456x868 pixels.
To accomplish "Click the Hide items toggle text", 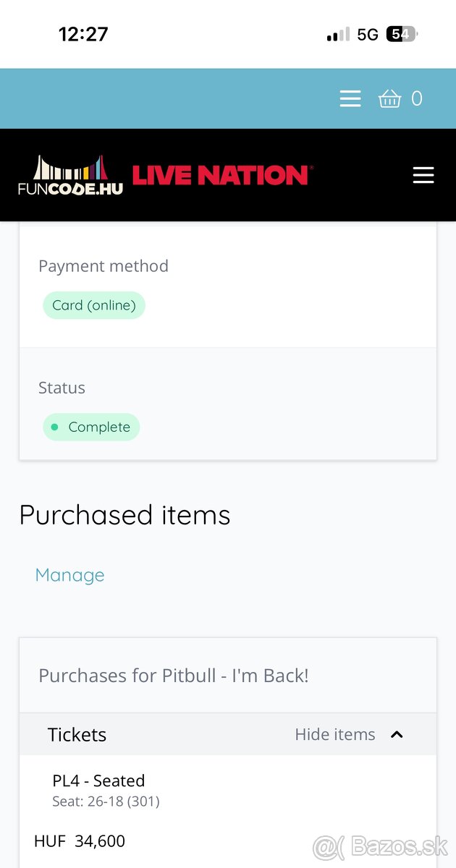I will pos(334,735).
